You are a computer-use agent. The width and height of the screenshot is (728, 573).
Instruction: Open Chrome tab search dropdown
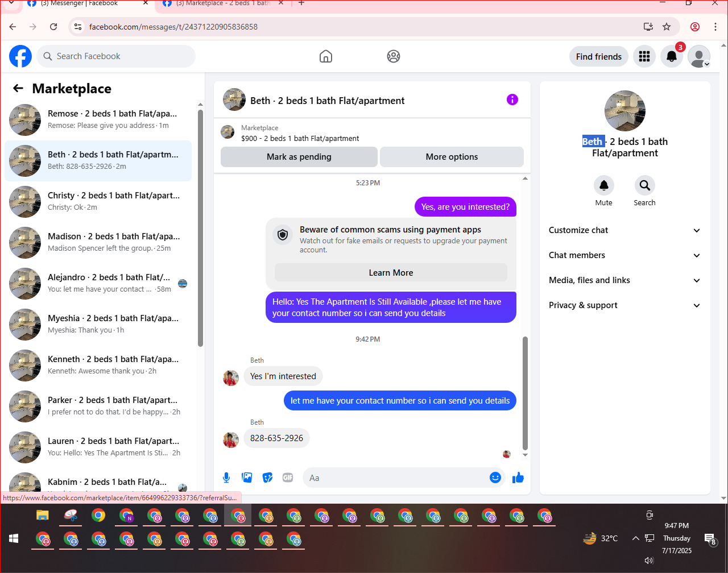click(x=10, y=5)
